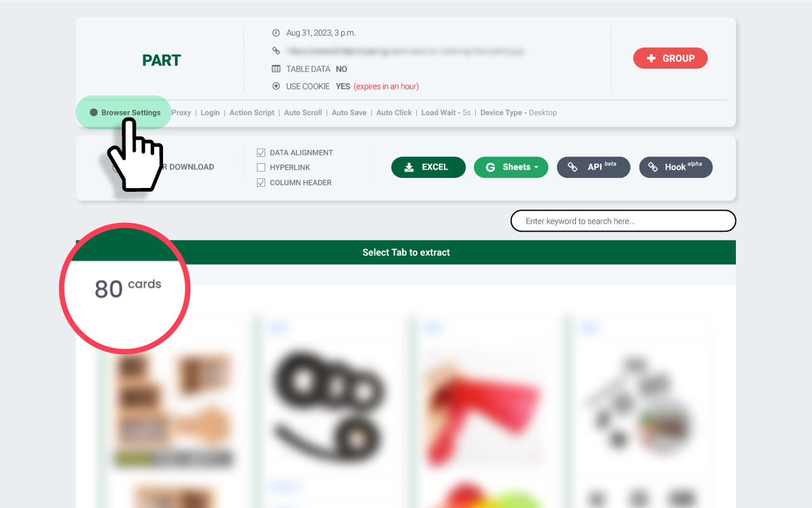
Task: Click the link icon in Hook alpha button
Action: coord(653,167)
